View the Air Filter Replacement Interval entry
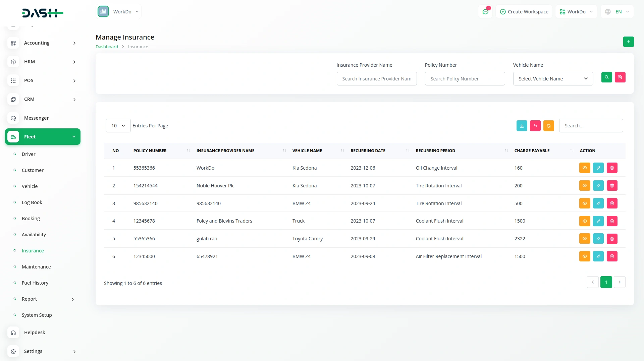This screenshot has width=644, height=361. (584, 256)
